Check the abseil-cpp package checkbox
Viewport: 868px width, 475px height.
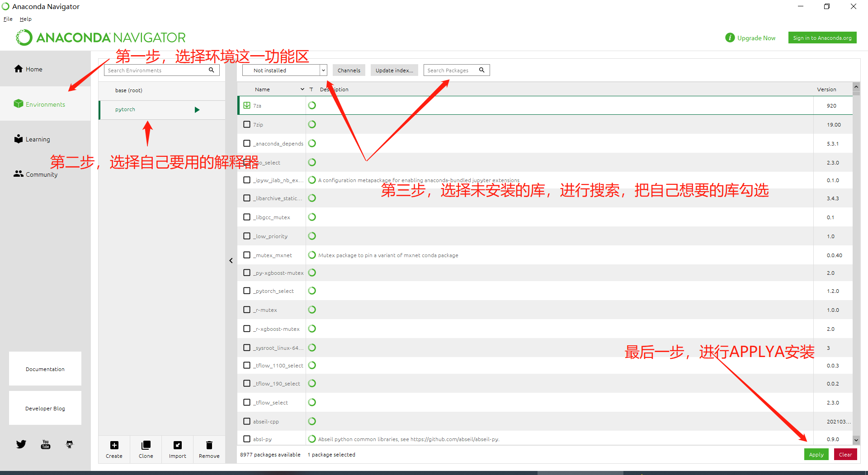click(247, 421)
